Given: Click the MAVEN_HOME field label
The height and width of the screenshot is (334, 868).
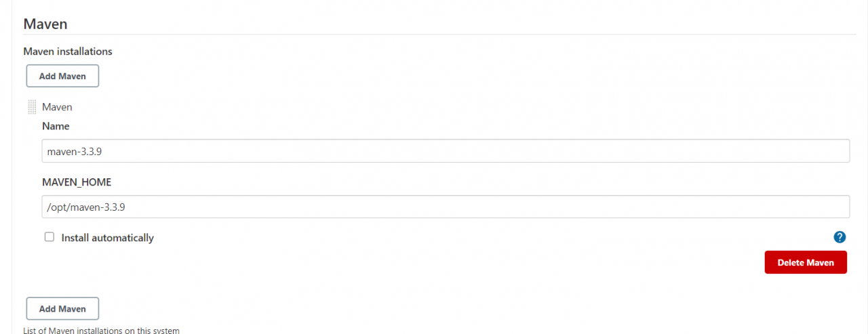Looking at the screenshot, I should (77, 182).
